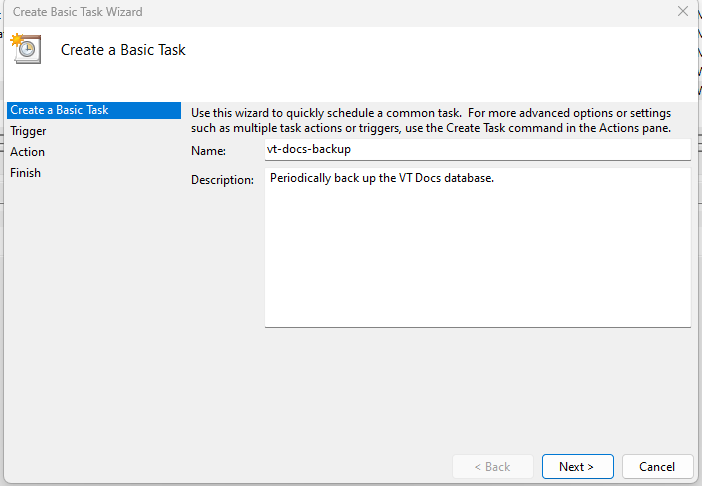
Task: Jump to the Finish step
Action: click(x=25, y=173)
